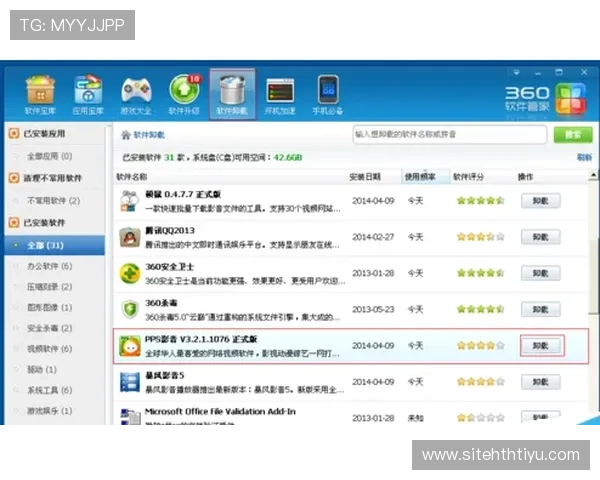
Task: Click the PPS影音 app icon
Action: click(130, 346)
